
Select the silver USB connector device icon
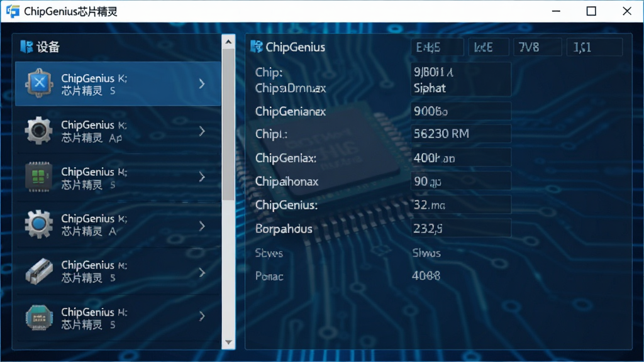(x=38, y=271)
